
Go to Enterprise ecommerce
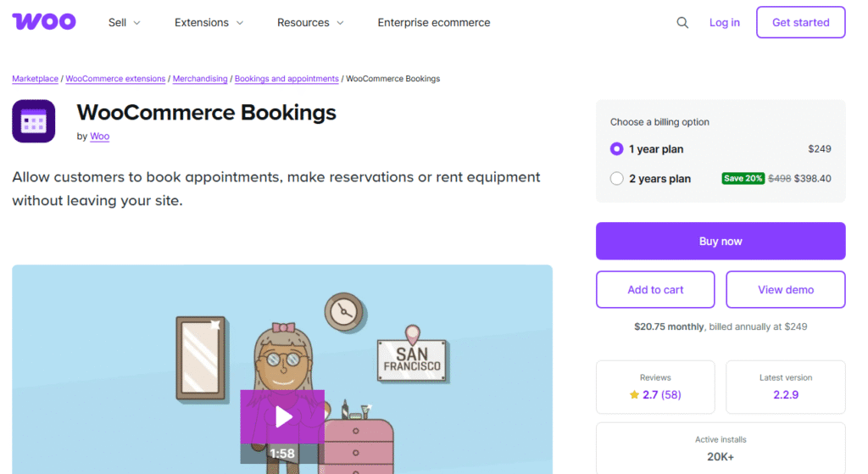434,23
